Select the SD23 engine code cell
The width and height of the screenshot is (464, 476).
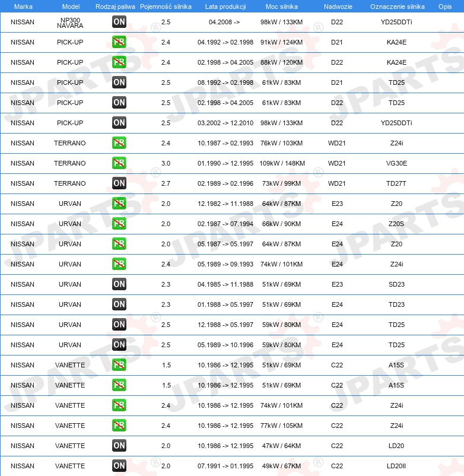(396, 284)
